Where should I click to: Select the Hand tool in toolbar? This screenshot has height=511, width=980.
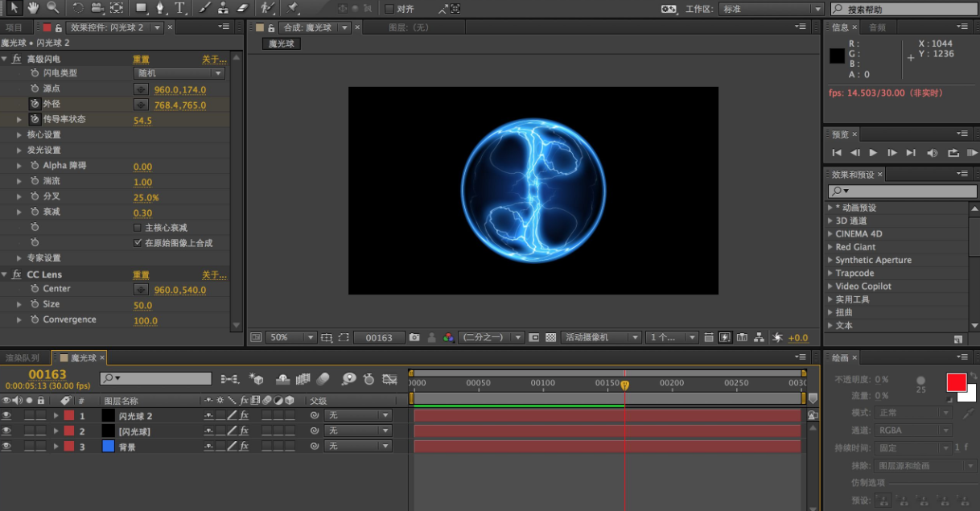[33, 8]
